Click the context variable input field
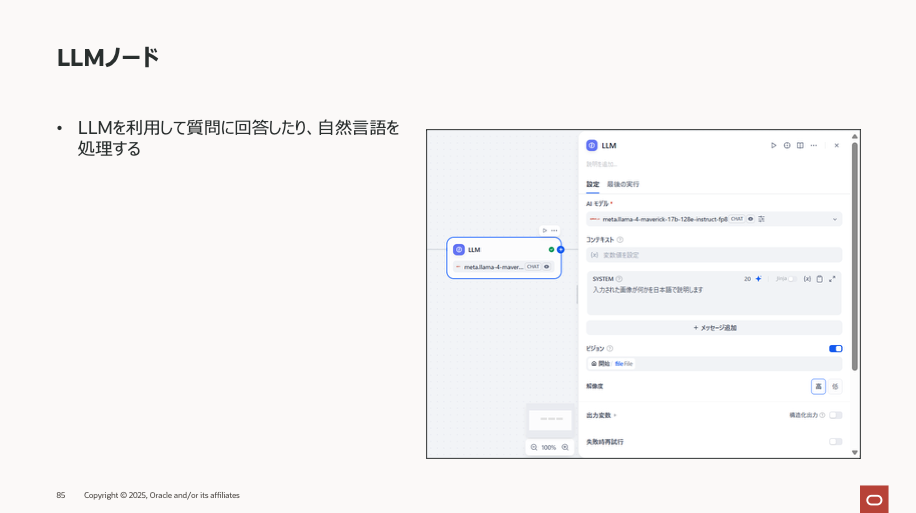 pyautogui.click(x=714, y=255)
